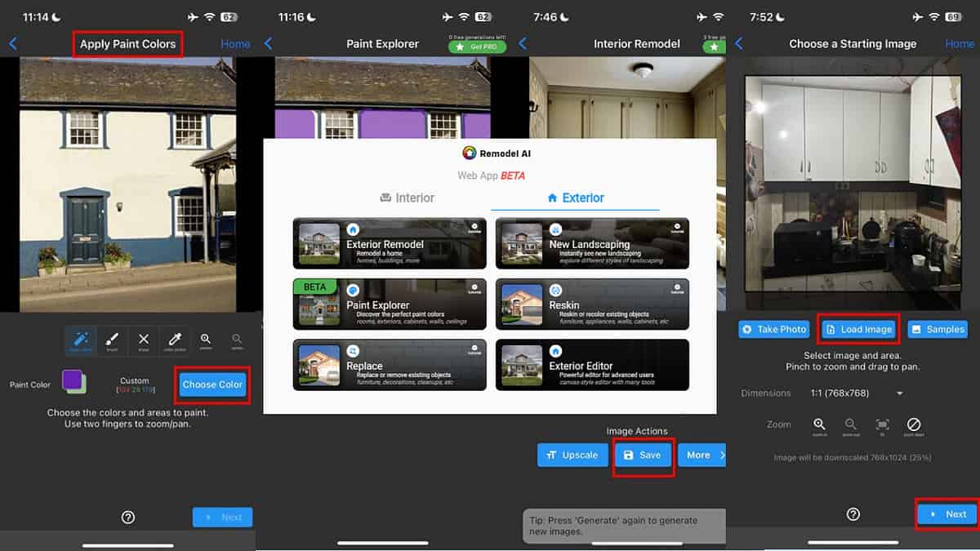Screen dimensions: 980x551
Task: Click the Choose Color button
Action: 212,384
